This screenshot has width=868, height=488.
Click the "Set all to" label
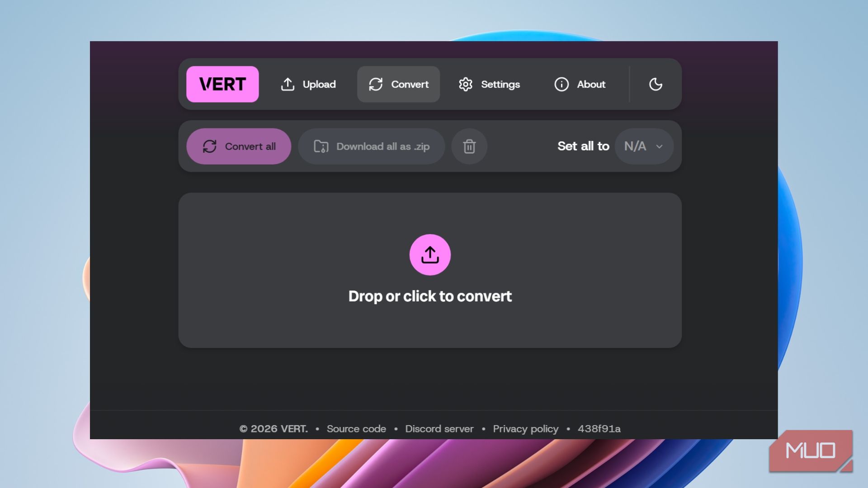tap(583, 146)
